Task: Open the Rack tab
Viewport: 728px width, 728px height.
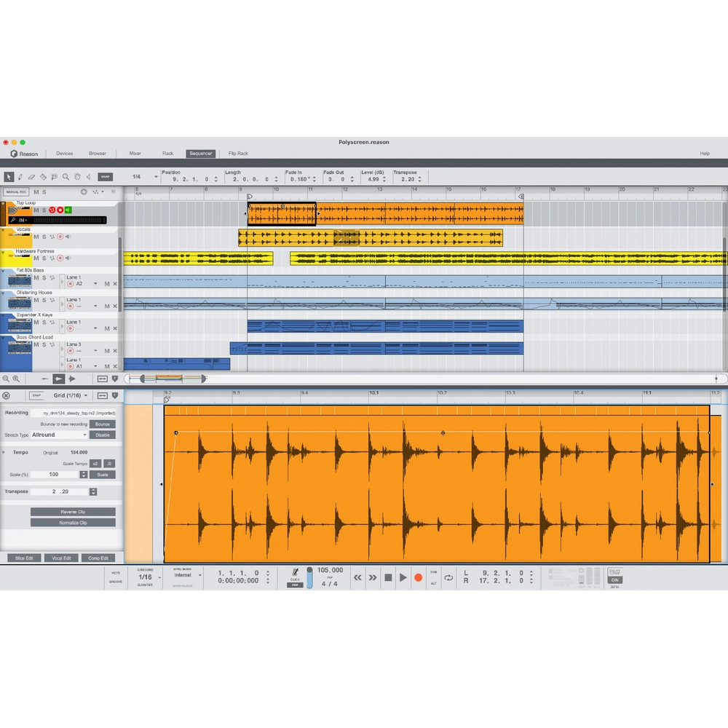Action: pos(167,153)
